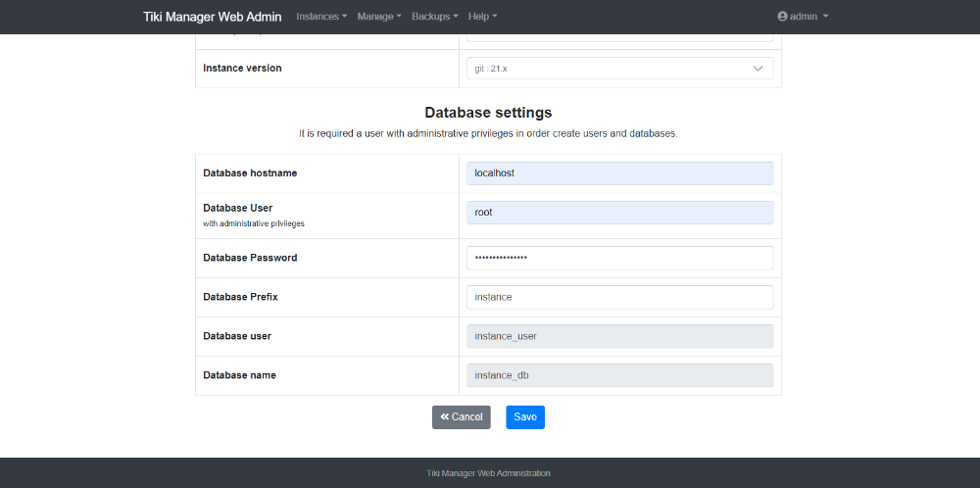Click the Database Password label
980x488 pixels.
(x=250, y=258)
